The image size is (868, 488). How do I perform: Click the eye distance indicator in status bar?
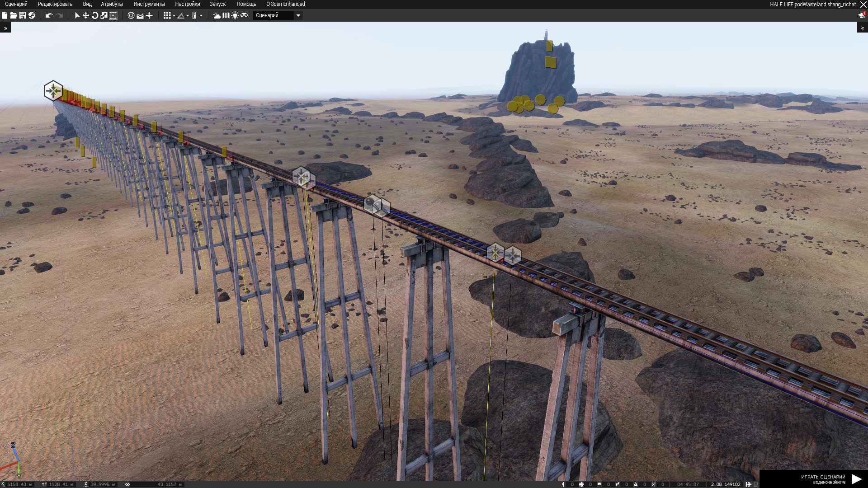pyautogui.click(x=127, y=484)
